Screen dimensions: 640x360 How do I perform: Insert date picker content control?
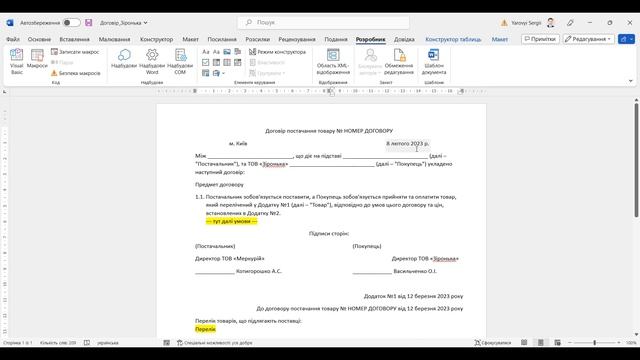238,62
